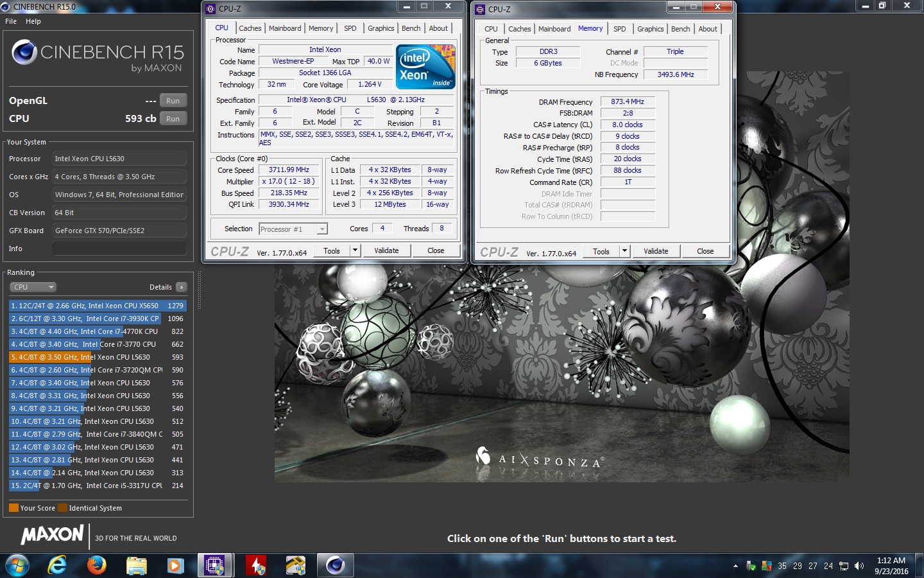The height and width of the screenshot is (578, 924).
Task: Switch to CPU-Z taskbar icon
Action: (x=214, y=565)
